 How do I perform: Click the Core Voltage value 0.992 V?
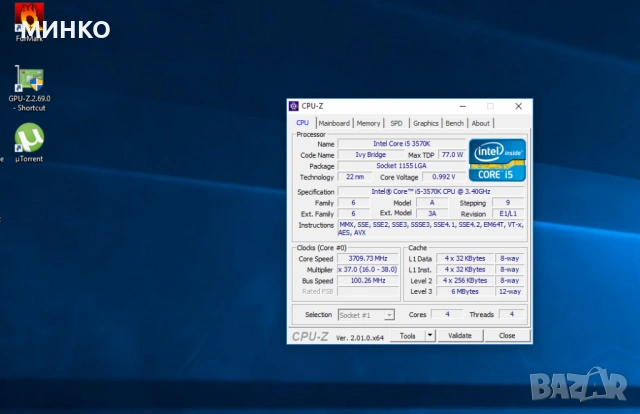point(444,177)
